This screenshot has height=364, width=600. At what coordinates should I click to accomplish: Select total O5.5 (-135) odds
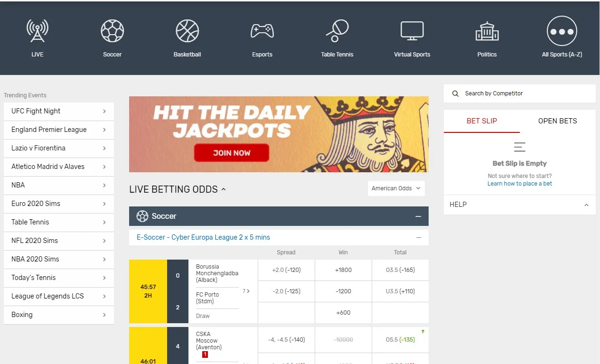400,340
